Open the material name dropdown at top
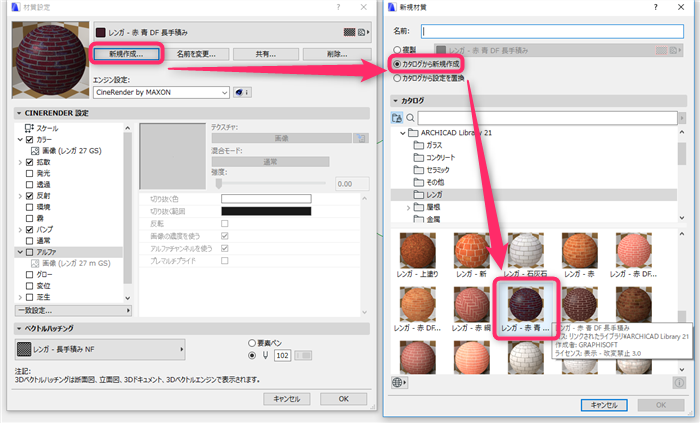This screenshot has width=700, height=423. tap(233, 32)
